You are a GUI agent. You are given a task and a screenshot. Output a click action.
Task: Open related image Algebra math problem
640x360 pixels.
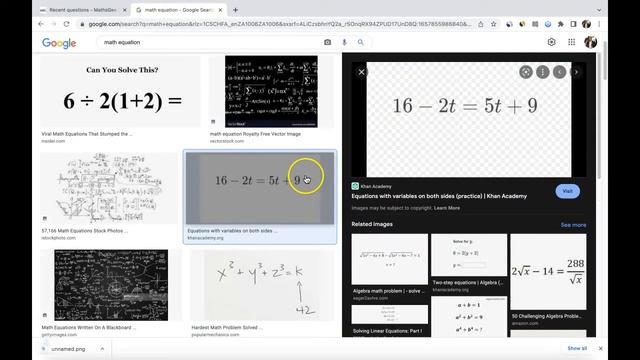(389, 259)
